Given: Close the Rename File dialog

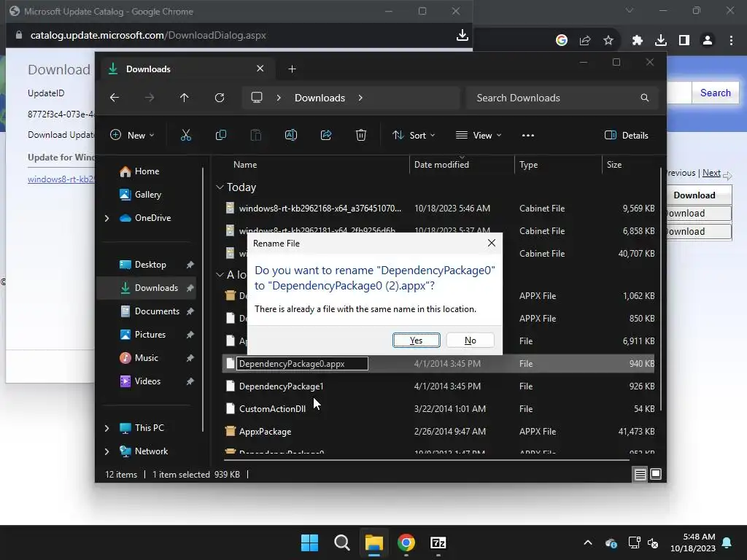Looking at the screenshot, I should tap(491, 244).
